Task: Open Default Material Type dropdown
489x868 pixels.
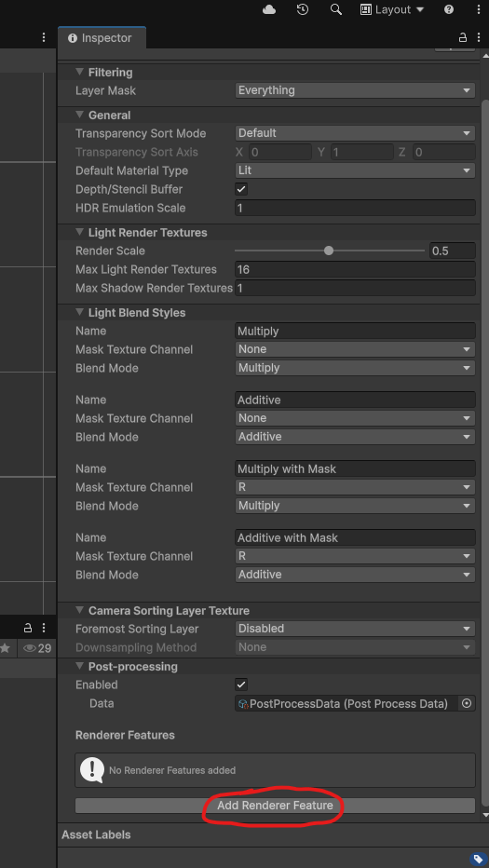Action: 355,170
